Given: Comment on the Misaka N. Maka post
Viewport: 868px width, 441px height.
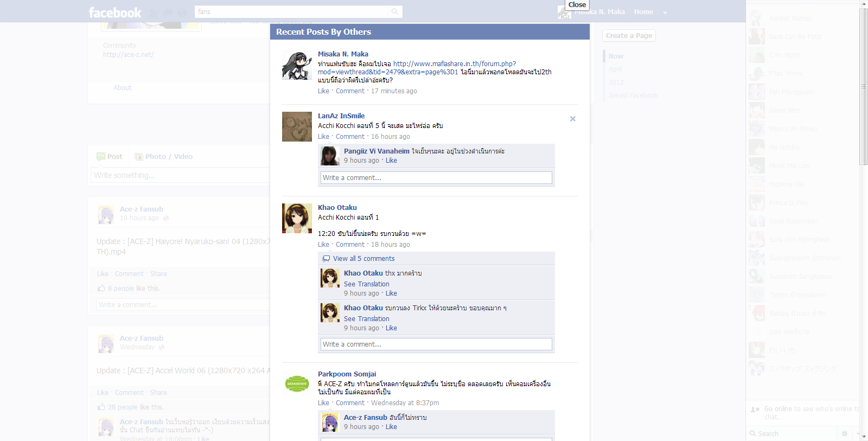Looking at the screenshot, I should point(350,91).
